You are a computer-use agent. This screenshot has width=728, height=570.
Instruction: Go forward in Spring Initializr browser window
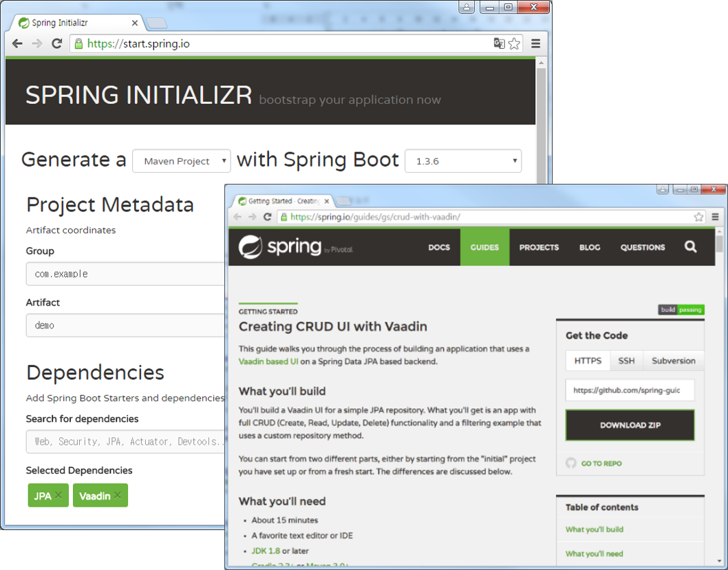pyautogui.click(x=36, y=43)
